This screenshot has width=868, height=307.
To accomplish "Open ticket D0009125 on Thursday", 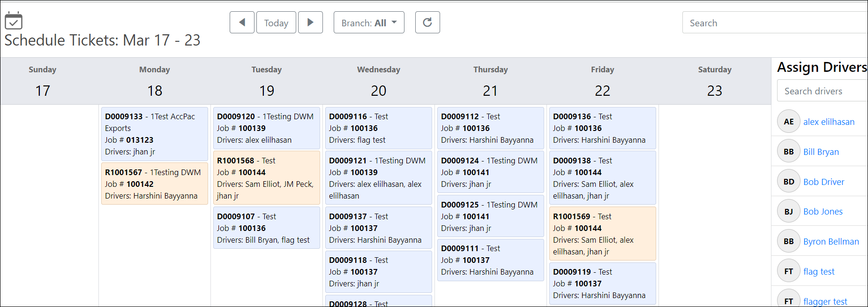I will pyautogui.click(x=490, y=216).
